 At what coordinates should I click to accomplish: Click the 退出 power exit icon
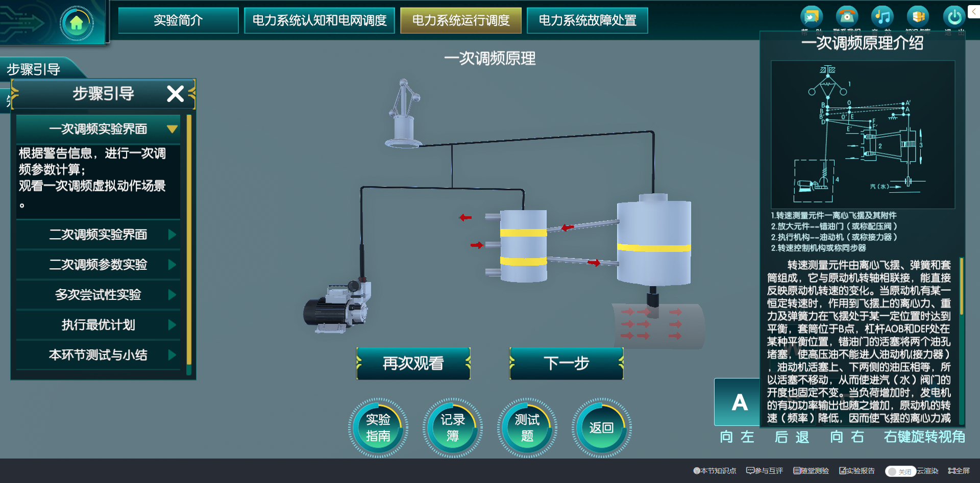tap(954, 17)
